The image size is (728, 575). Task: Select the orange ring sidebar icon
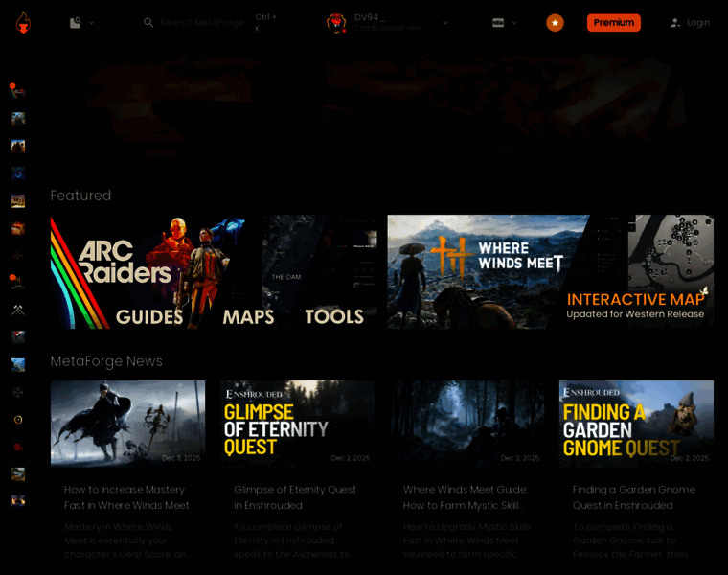click(x=18, y=420)
